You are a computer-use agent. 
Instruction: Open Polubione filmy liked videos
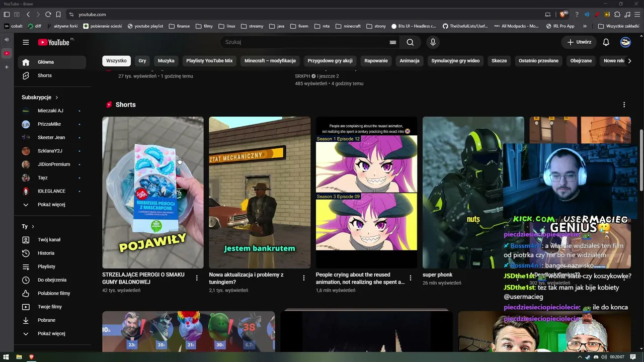[x=52, y=293]
